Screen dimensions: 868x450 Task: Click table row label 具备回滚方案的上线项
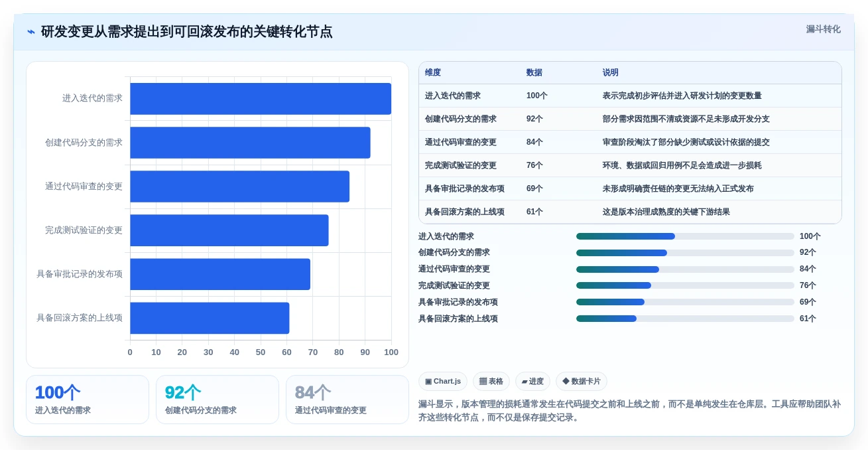(465, 212)
